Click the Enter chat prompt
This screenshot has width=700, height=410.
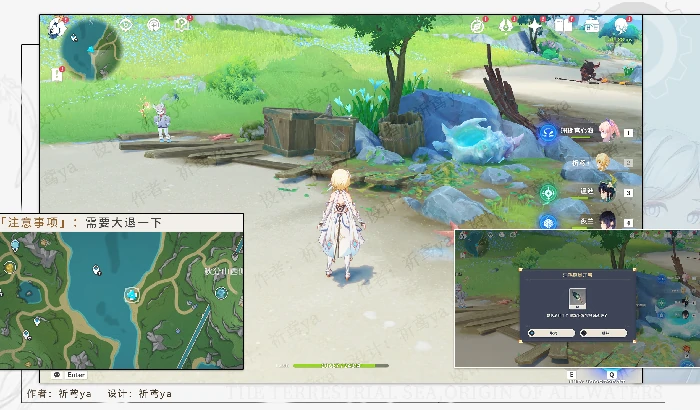(69, 374)
